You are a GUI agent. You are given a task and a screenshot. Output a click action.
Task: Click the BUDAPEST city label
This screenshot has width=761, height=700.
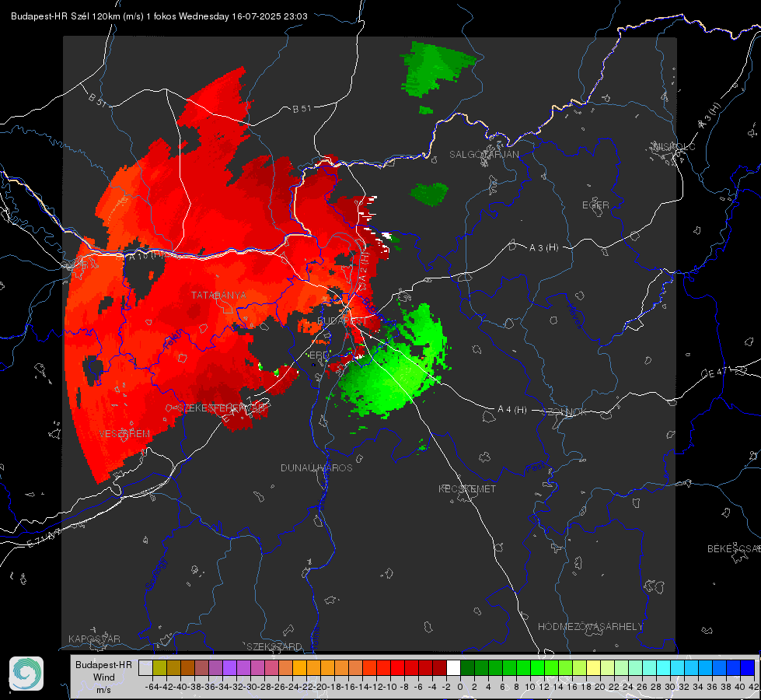(x=342, y=321)
